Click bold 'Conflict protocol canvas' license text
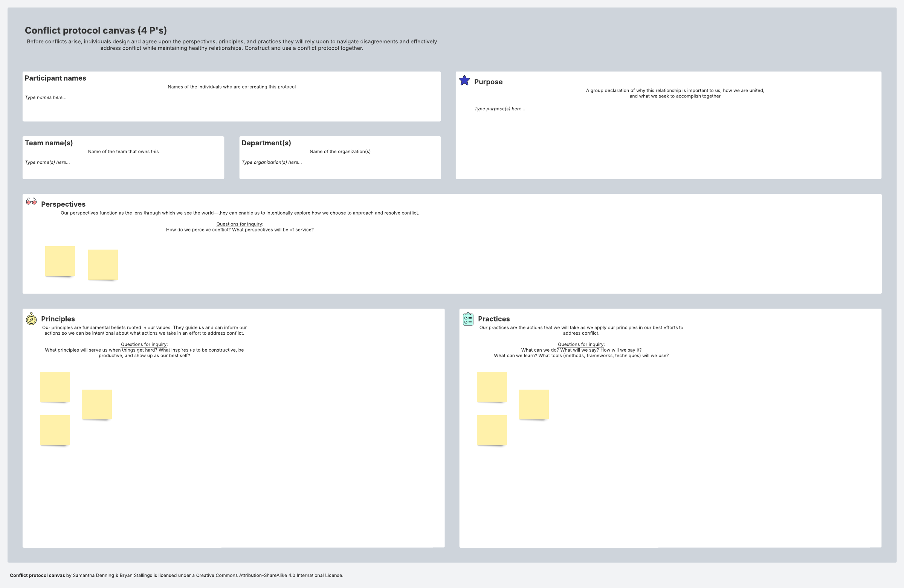The width and height of the screenshot is (904, 588). [37, 575]
